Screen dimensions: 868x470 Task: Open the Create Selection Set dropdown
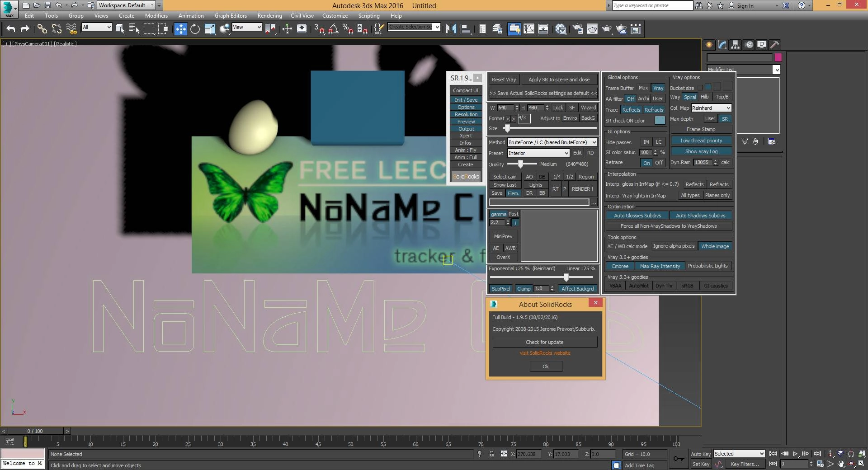pos(414,27)
